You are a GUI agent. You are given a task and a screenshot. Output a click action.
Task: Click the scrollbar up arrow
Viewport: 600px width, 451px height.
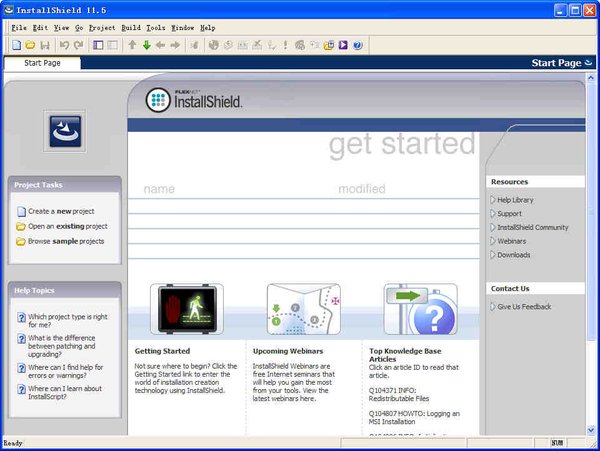click(x=591, y=78)
